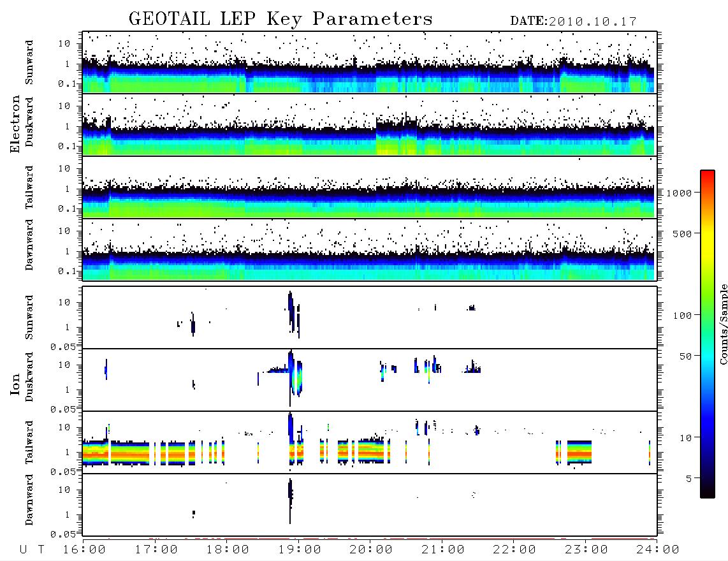Select the Electron "Duskward" axis label

click(29, 122)
